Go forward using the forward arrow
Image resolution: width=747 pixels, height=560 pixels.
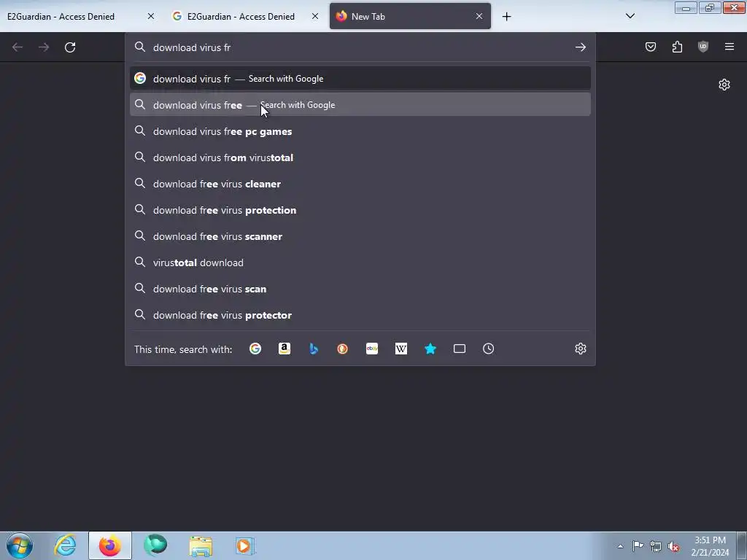coord(44,47)
